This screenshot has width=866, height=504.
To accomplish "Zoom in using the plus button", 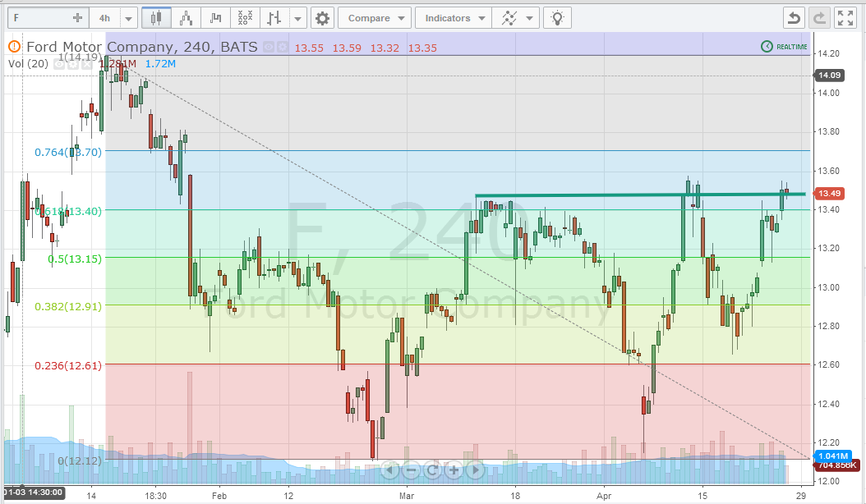I will coord(454,470).
